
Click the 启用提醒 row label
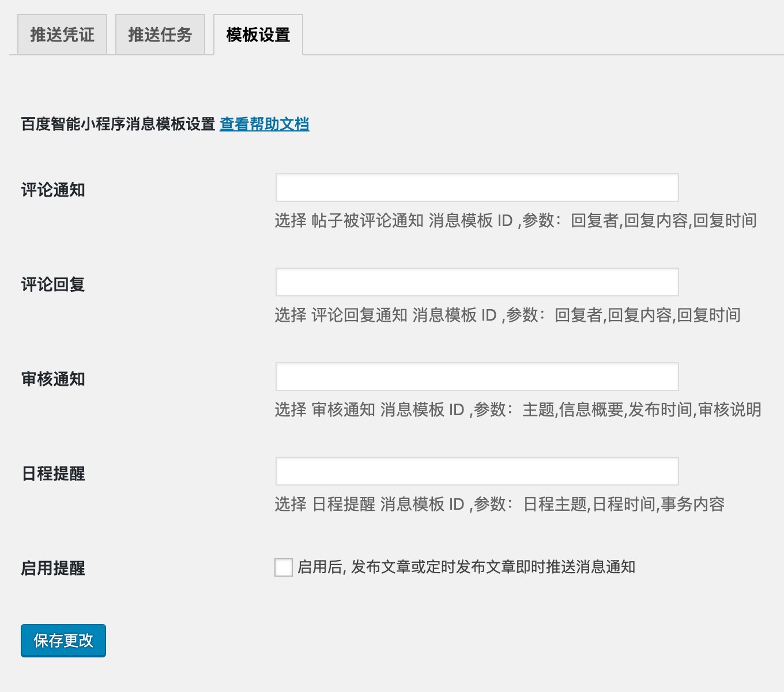click(x=53, y=568)
